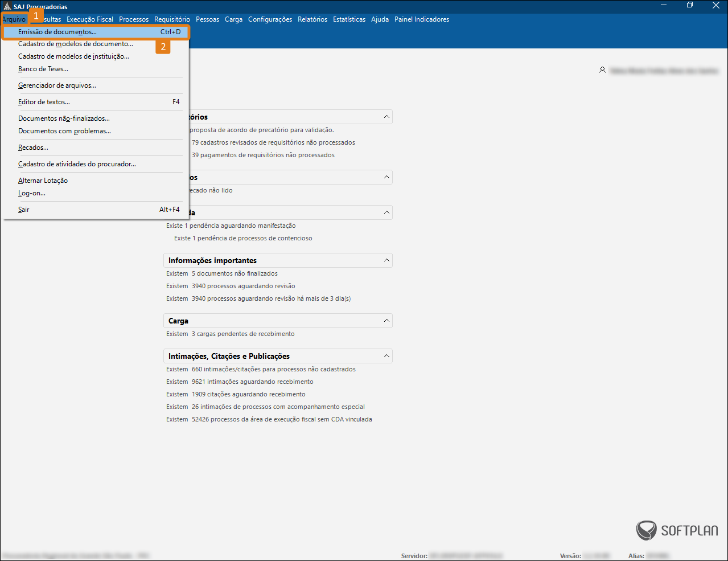728x561 pixels.
Task: Click the SAJ Procuradorias app icon
Action: (x=7, y=6)
